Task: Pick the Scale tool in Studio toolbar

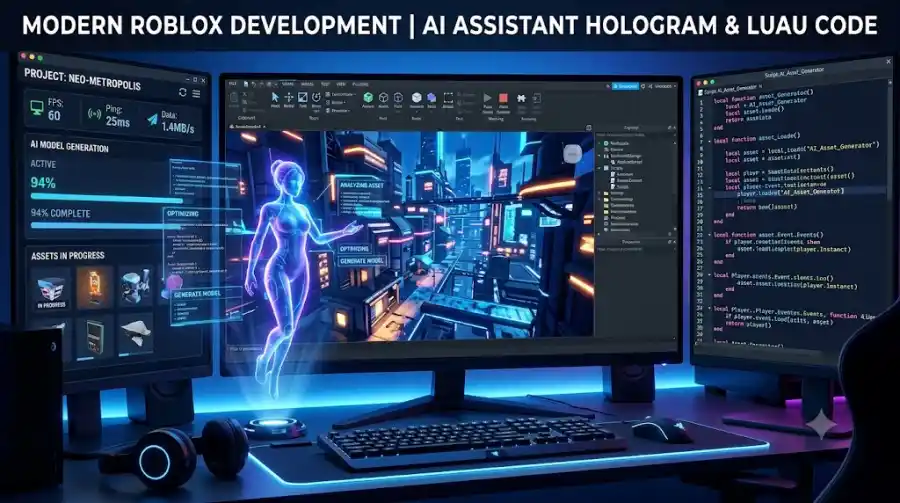Action: (x=302, y=97)
